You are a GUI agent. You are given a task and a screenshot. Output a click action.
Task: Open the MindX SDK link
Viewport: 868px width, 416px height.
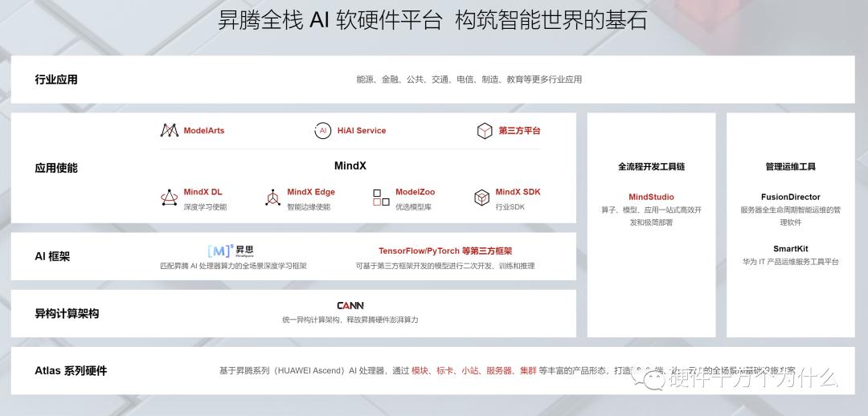point(518,192)
